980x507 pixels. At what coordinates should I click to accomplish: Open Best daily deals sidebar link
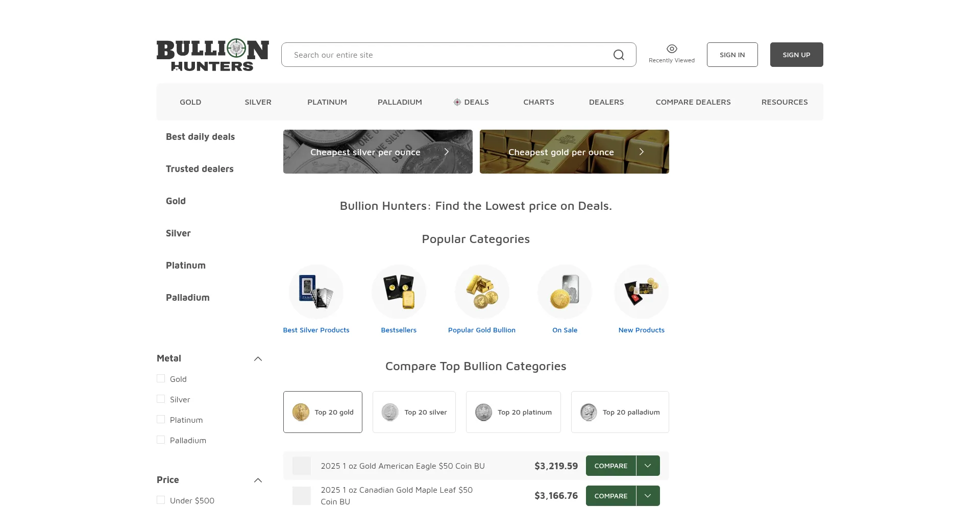(200, 137)
